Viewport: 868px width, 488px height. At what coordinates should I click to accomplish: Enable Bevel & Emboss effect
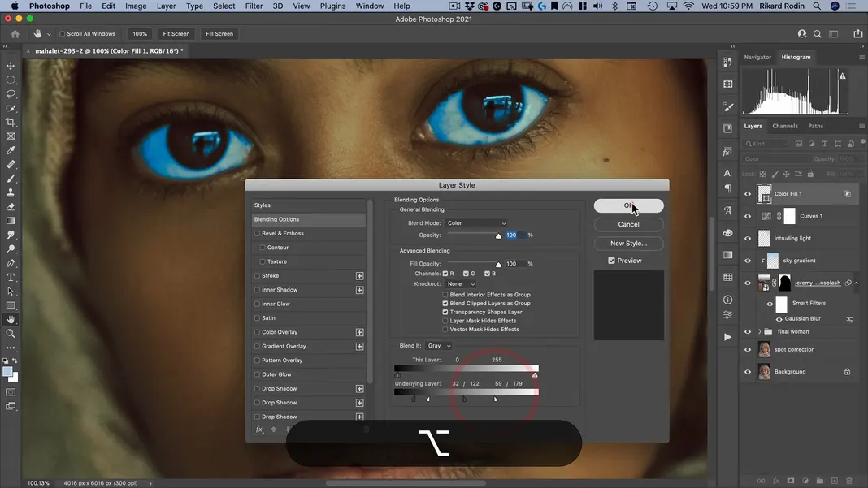click(x=257, y=234)
